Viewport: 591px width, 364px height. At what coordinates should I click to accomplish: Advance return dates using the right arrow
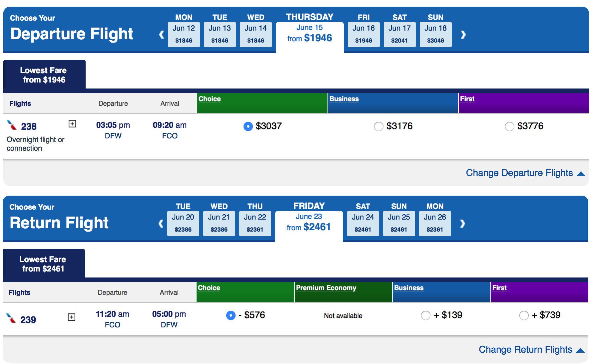[x=463, y=223]
